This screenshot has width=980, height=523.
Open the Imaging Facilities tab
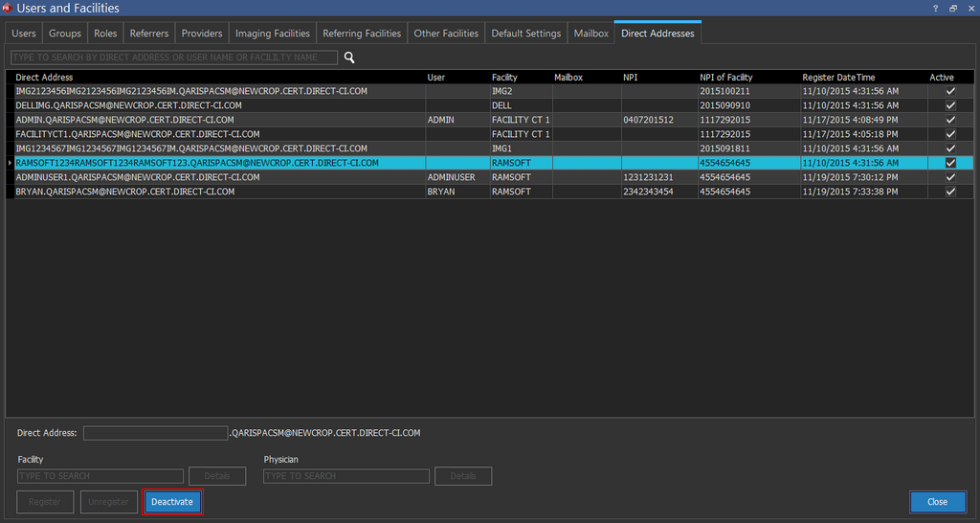[x=273, y=34]
